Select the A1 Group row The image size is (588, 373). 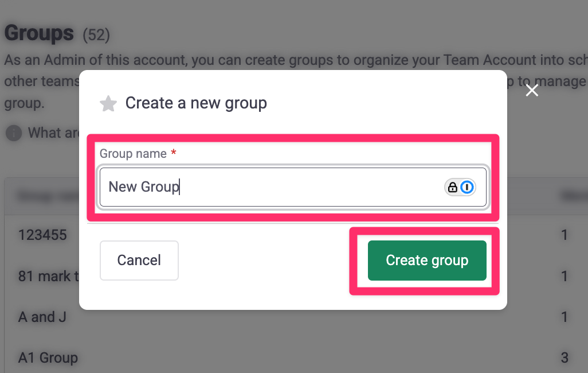(x=48, y=358)
